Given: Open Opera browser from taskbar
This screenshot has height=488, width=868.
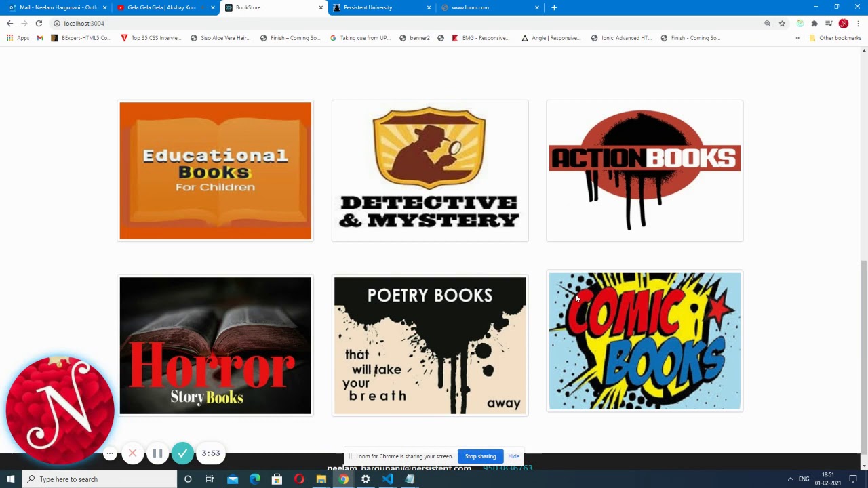Looking at the screenshot, I should (299, 479).
